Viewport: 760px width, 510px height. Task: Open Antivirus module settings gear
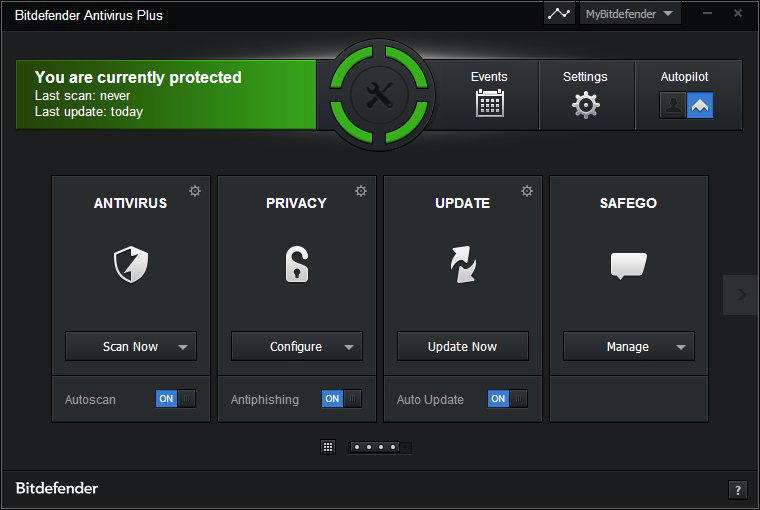[195, 191]
